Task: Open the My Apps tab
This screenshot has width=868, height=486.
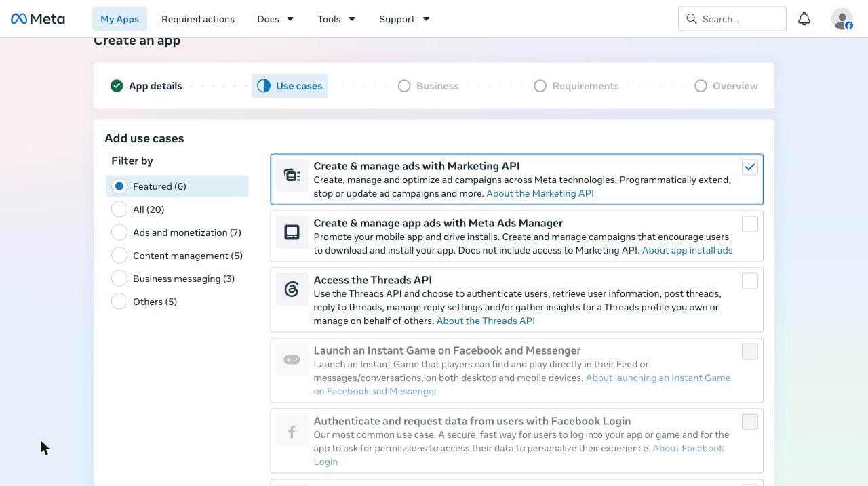Action: [x=119, y=19]
